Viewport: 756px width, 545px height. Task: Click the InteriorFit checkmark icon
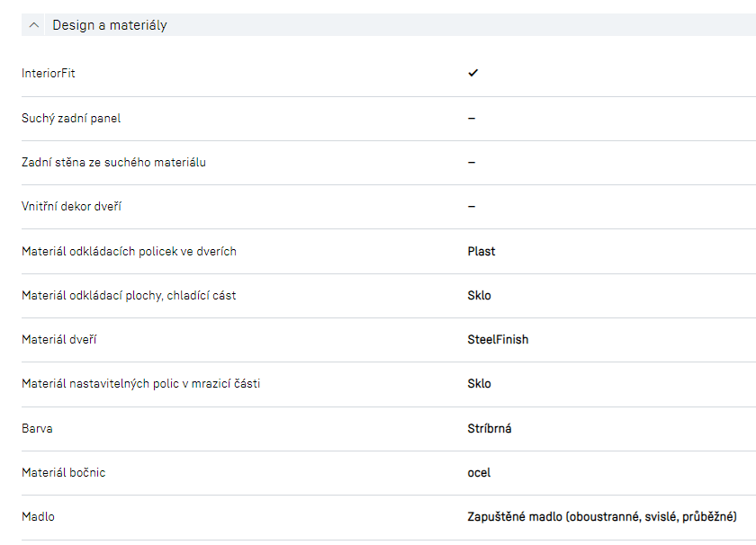click(x=472, y=73)
